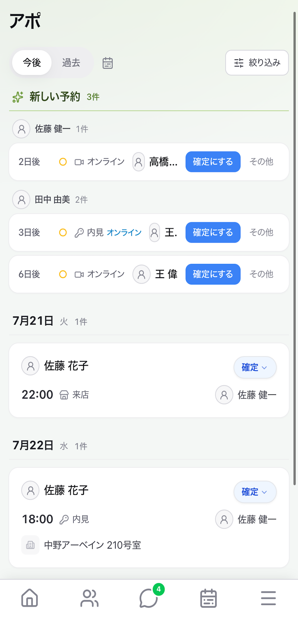The image size is (298, 644).
Task: Tap the calendar icon in bottom navigation
Action: pos(208,598)
